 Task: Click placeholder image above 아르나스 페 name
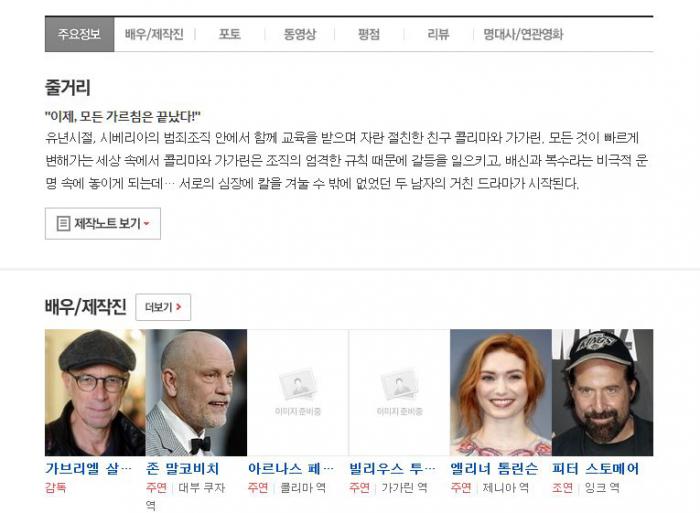pos(298,392)
